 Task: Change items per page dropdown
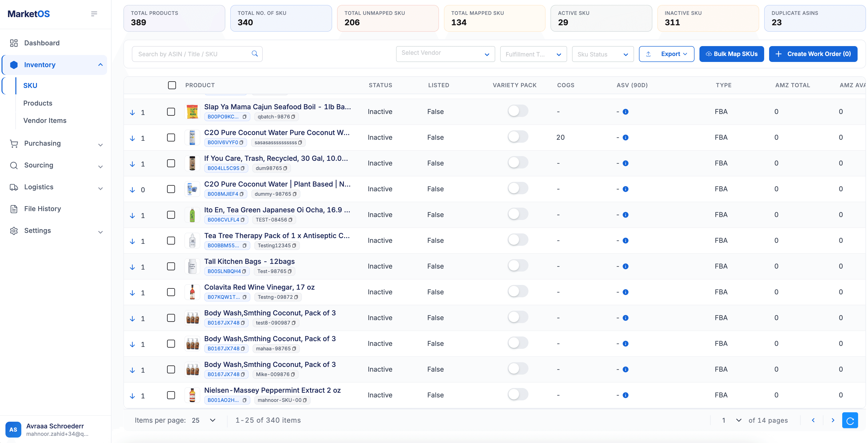[203, 420]
